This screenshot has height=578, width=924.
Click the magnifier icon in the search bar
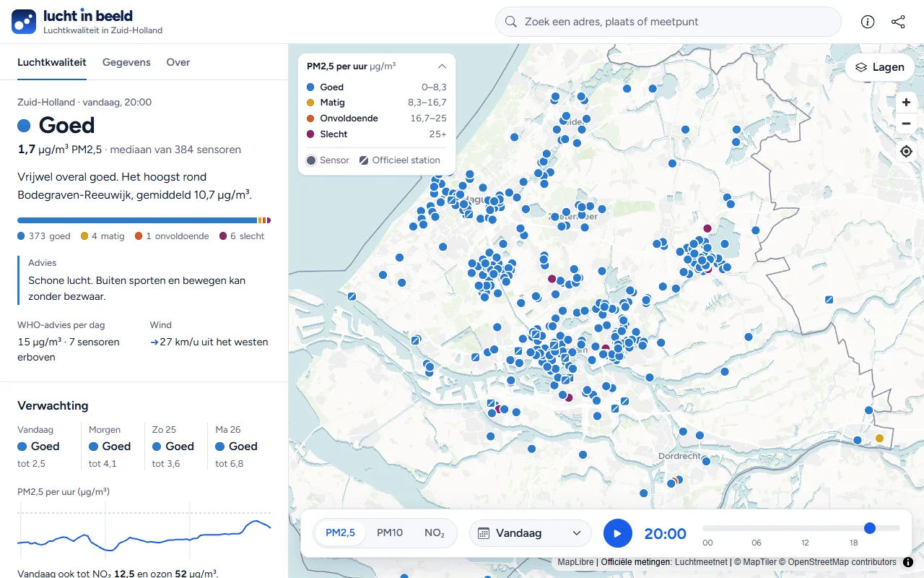[x=511, y=22]
